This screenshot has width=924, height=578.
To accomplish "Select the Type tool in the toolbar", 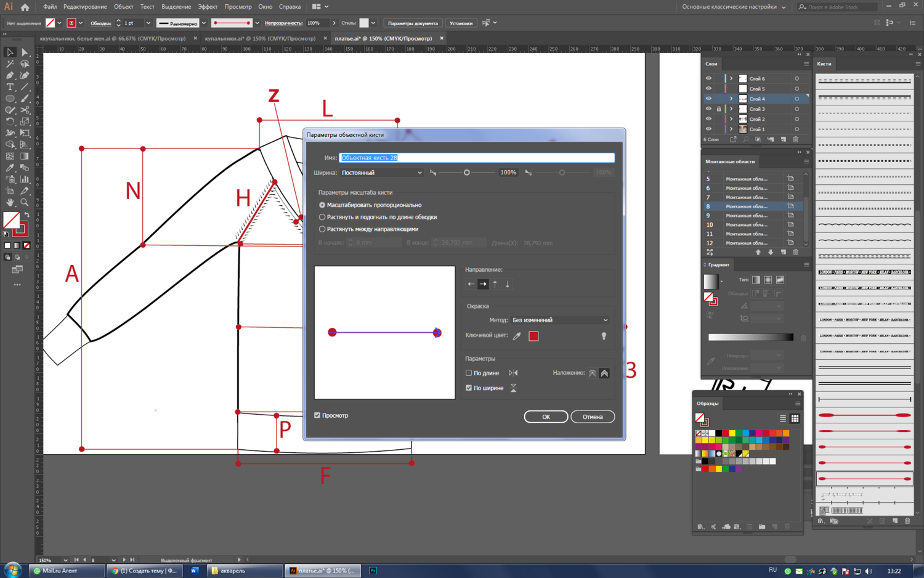I will point(10,87).
